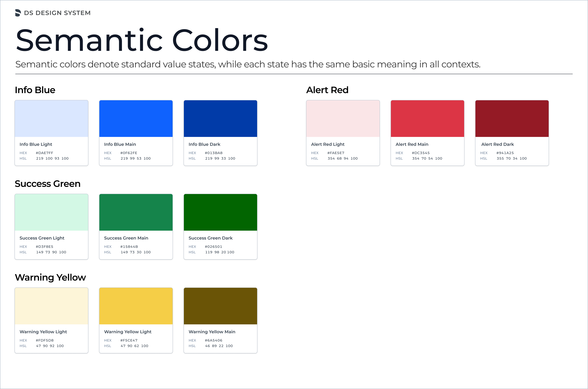Select the hex value #FDF5D8

45,340
